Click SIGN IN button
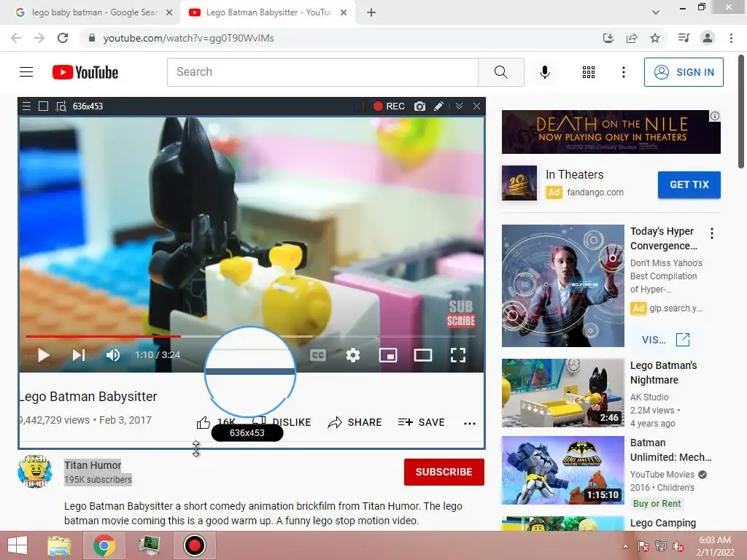747x560 pixels. (684, 72)
